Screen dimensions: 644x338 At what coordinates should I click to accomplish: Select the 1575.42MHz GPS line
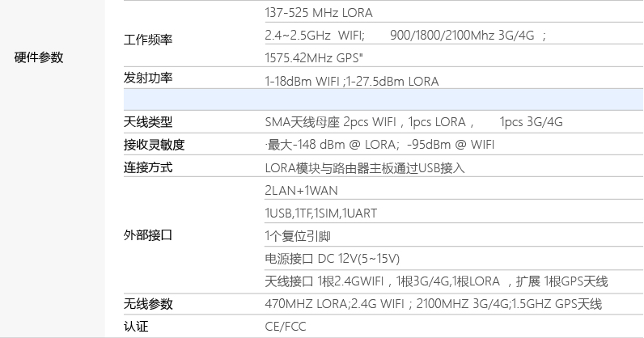(x=319, y=58)
